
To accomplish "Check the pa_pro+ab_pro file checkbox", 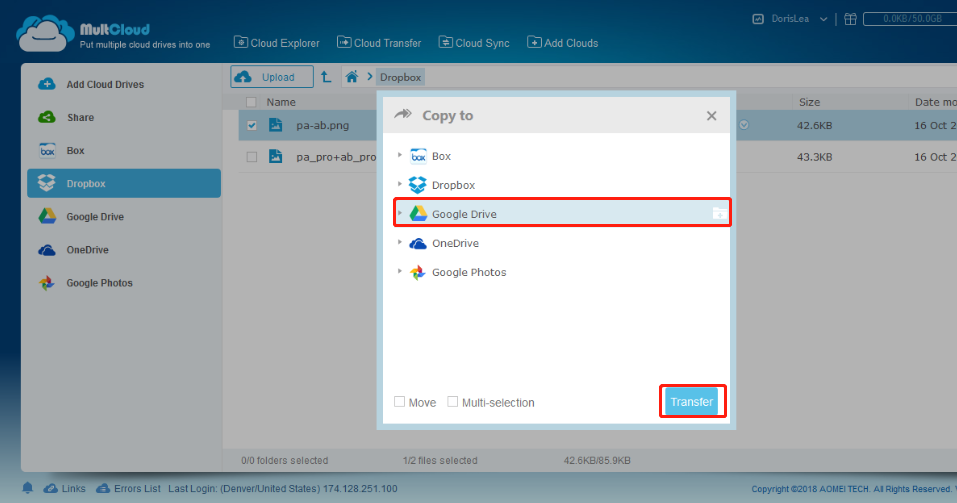I will click(x=251, y=157).
